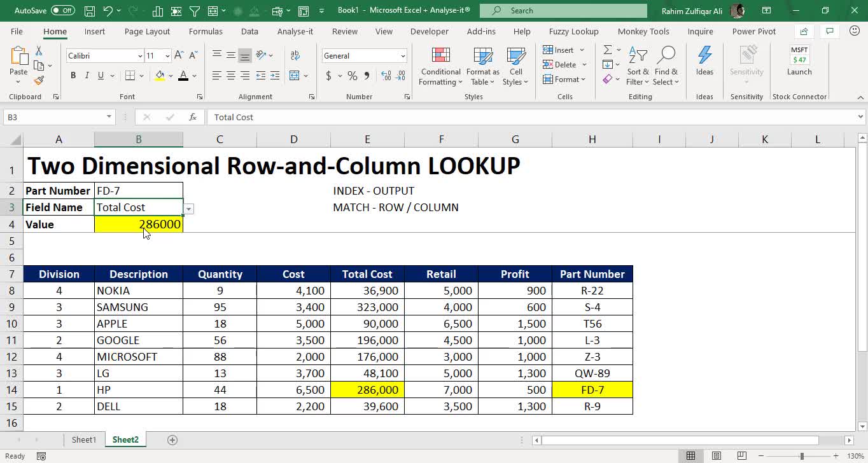Viewport: 868px width, 463px height.
Task: Click the Insert Function fx icon
Action: [192, 117]
